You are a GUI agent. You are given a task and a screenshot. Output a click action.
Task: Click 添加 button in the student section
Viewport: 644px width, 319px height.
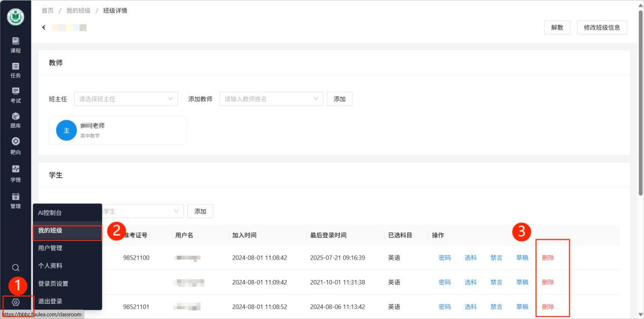pyautogui.click(x=200, y=211)
